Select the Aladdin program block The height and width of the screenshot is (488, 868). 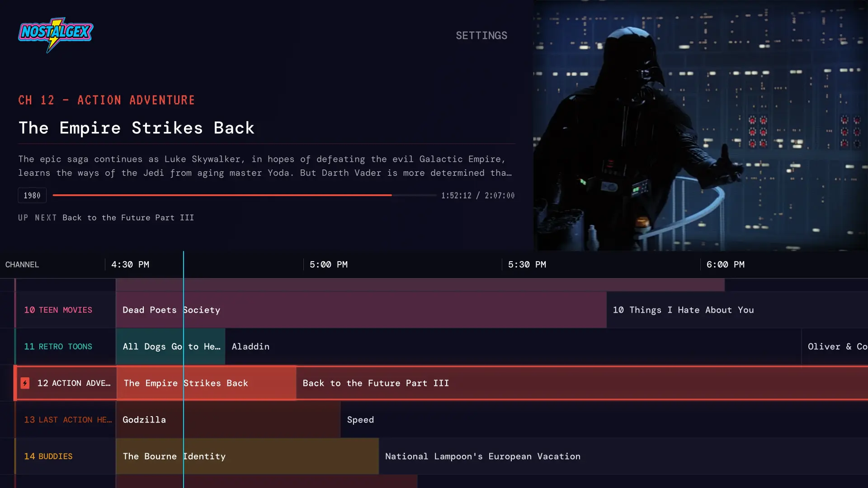tap(513, 347)
